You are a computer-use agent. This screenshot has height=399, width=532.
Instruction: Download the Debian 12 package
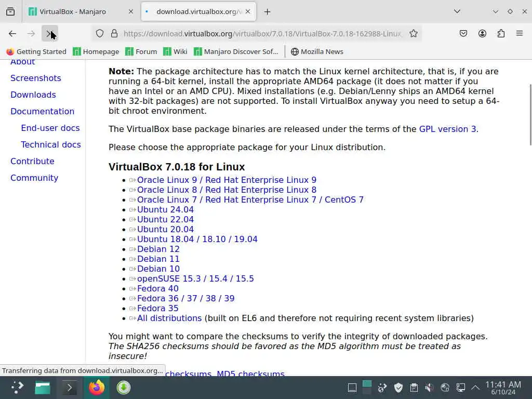(x=158, y=249)
